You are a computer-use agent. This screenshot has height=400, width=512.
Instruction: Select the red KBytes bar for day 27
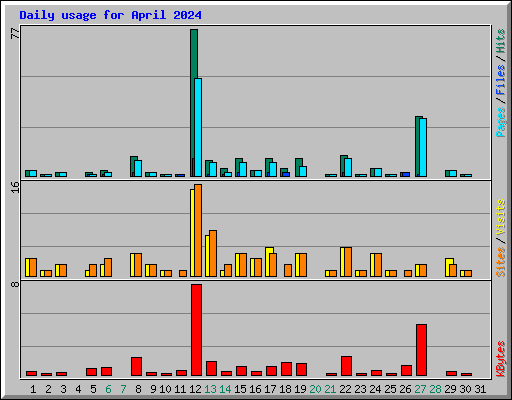(421, 350)
